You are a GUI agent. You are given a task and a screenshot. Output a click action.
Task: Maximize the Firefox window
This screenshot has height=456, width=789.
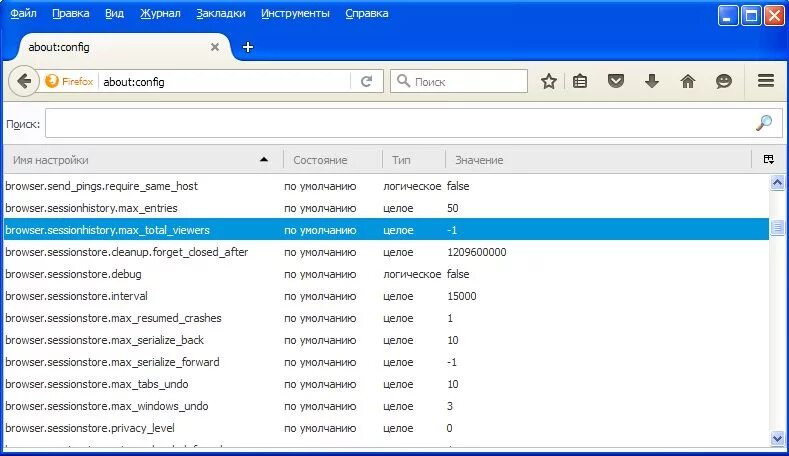click(x=751, y=16)
